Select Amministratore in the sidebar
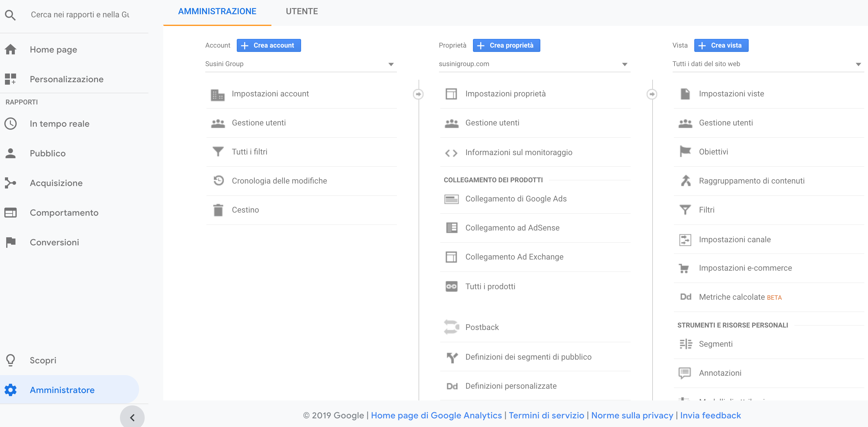Screen dimensions: 868x427 [x=69, y=390]
